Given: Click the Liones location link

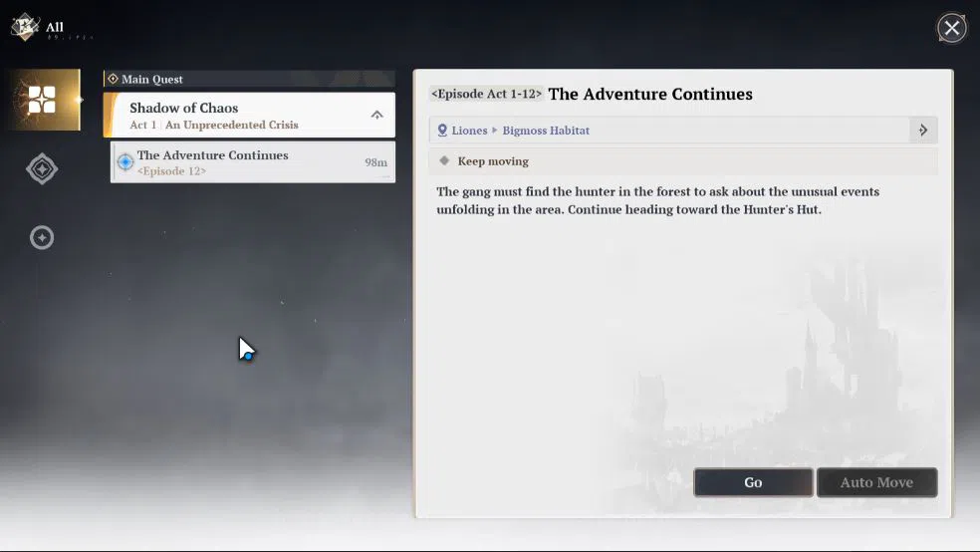Looking at the screenshot, I should pyautogui.click(x=469, y=131).
